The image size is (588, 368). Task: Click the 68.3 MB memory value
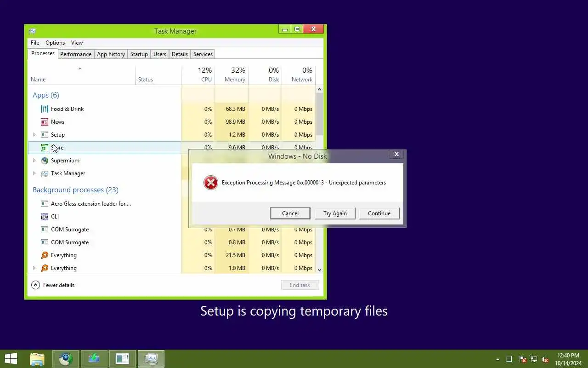click(236, 109)
